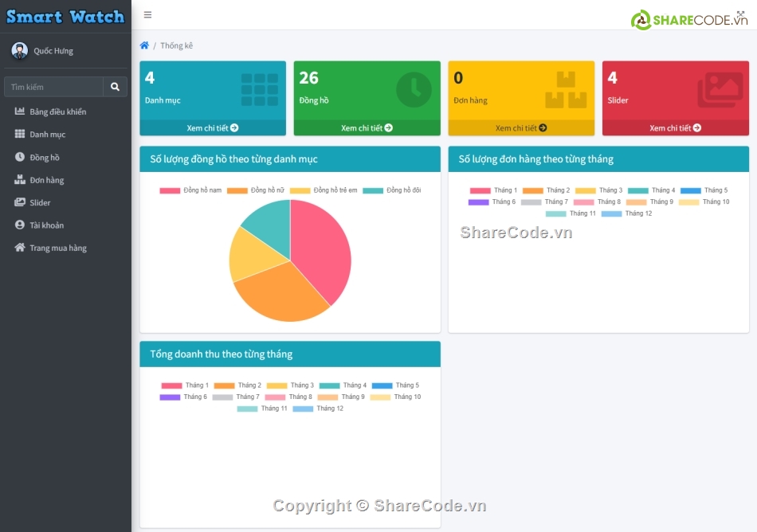Click Xem chi tiết under Đồng hồ card

click(x=367, y=128)
